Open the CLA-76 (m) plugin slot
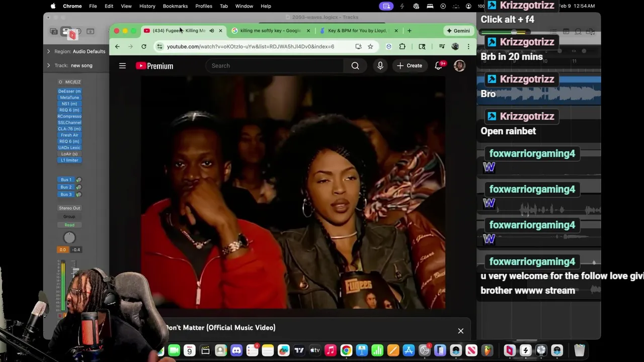This screenshot has height=362, width=644. (x=69, y=129)
